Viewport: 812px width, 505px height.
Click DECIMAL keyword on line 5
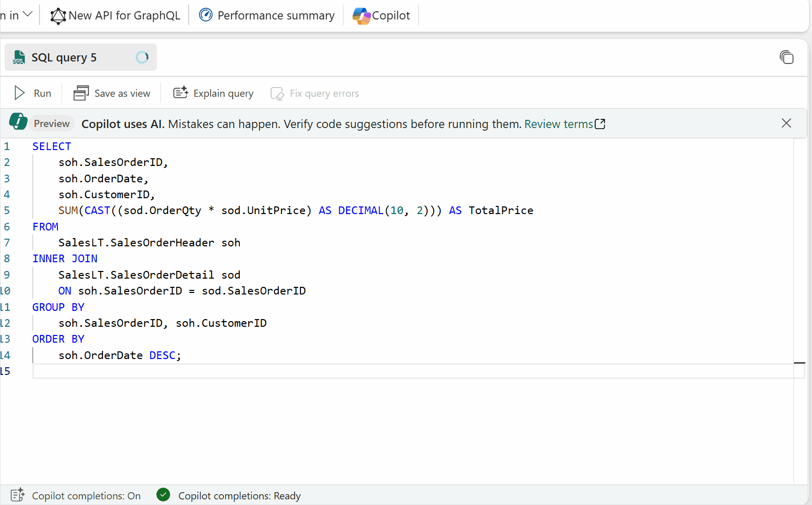point(361,211)
